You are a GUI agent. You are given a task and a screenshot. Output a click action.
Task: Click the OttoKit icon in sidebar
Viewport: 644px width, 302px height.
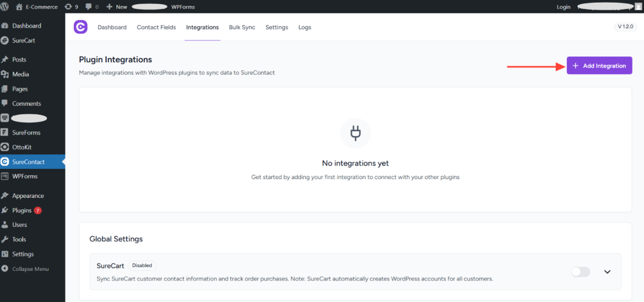pyautogui.click(x=5, y=147)
